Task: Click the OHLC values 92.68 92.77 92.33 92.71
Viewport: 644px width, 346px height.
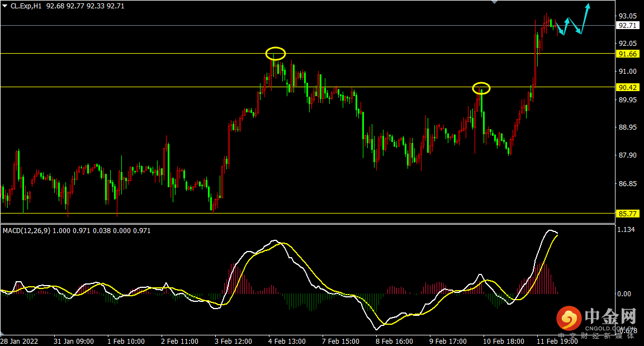Action: (x=86, y=6)
